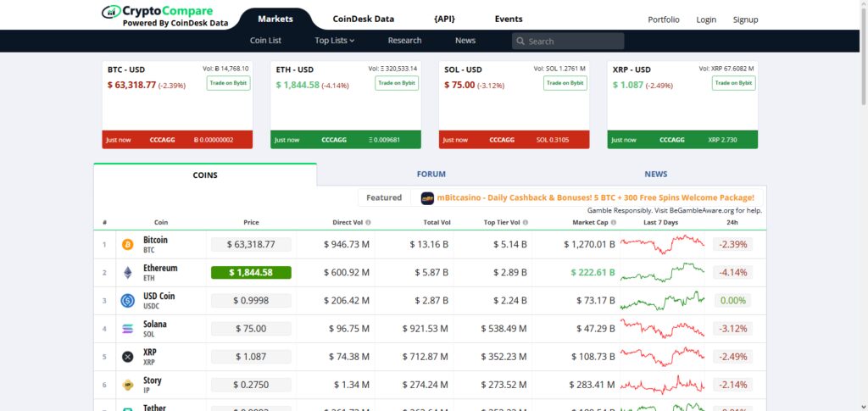Select the COINS tab
The image size is (868, 411).
[205, 175]
